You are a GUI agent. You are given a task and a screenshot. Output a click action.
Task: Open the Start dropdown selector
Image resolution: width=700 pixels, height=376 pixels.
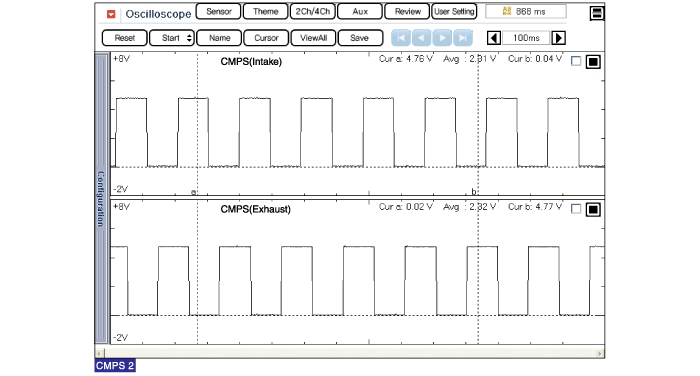172,38
